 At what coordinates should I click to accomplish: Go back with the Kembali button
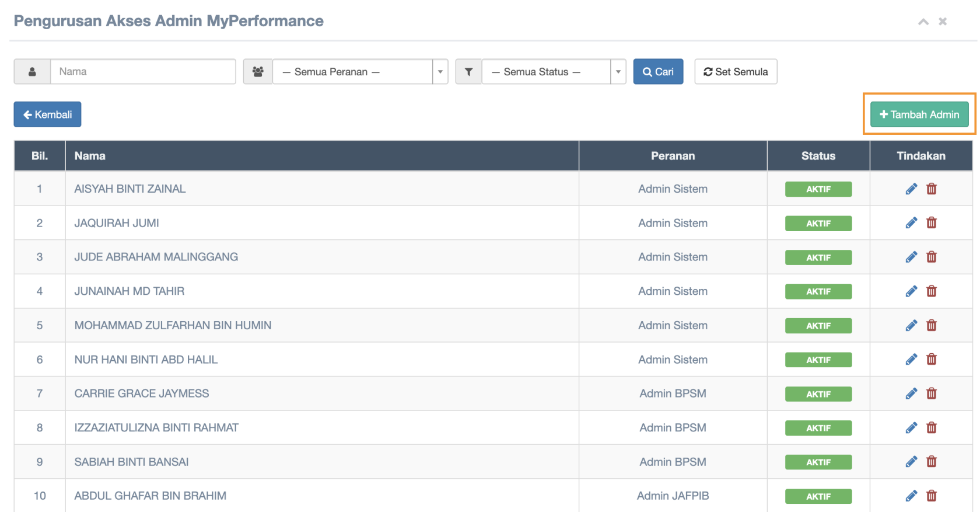[x=47, y=114]
